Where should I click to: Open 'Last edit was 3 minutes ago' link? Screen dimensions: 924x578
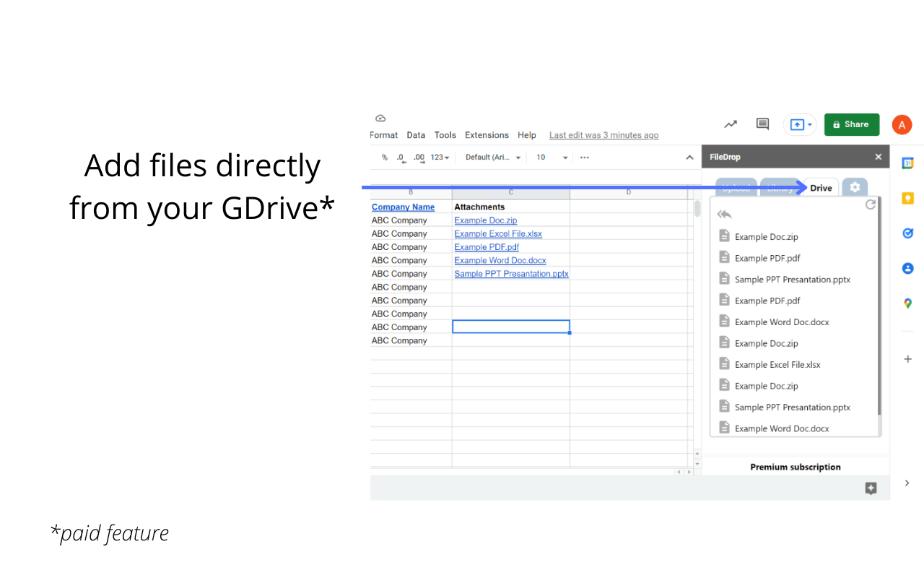click(603, 135)
